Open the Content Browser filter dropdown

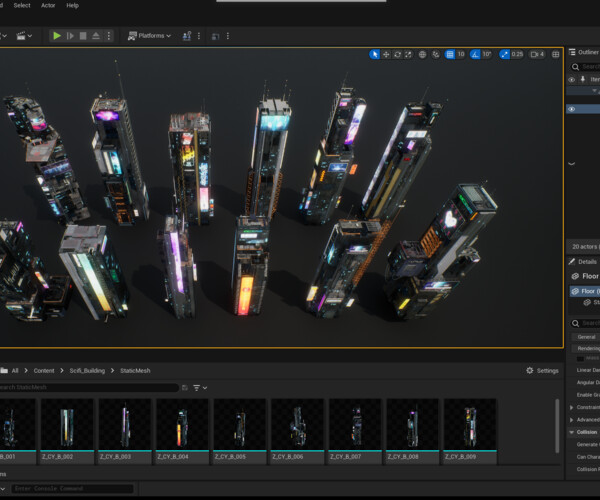pos(200,388)
